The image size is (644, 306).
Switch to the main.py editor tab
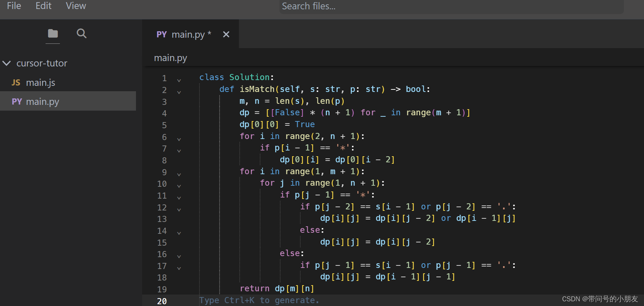pyautogui.click(x=191, y=34)
